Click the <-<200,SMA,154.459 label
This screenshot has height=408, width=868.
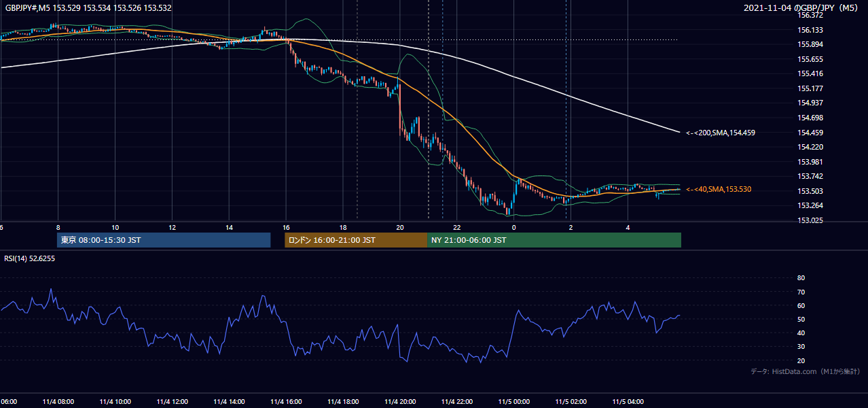tap(720, 133)
